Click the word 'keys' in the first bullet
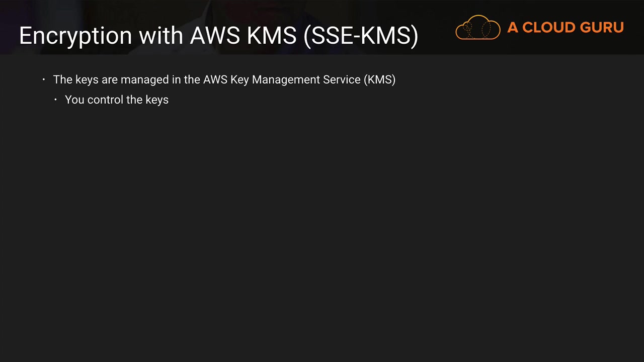 click(87, 80)
